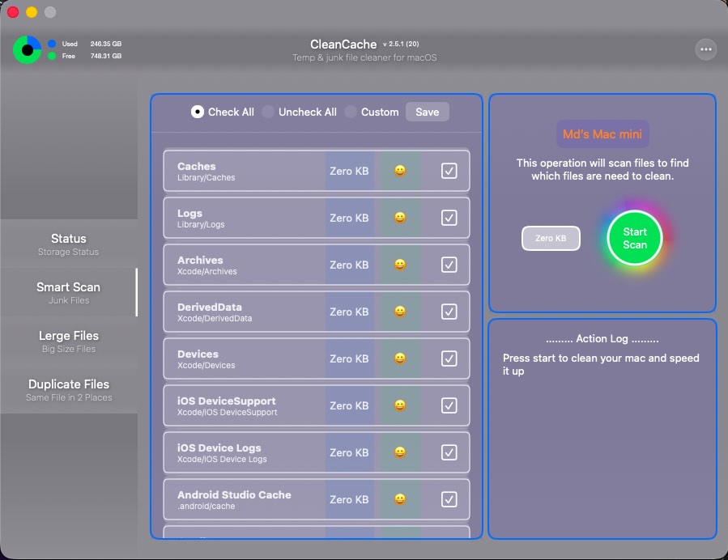Click the smiley in iOS Device Logs row
Viewport: 728px width, 560px height.
400,452
